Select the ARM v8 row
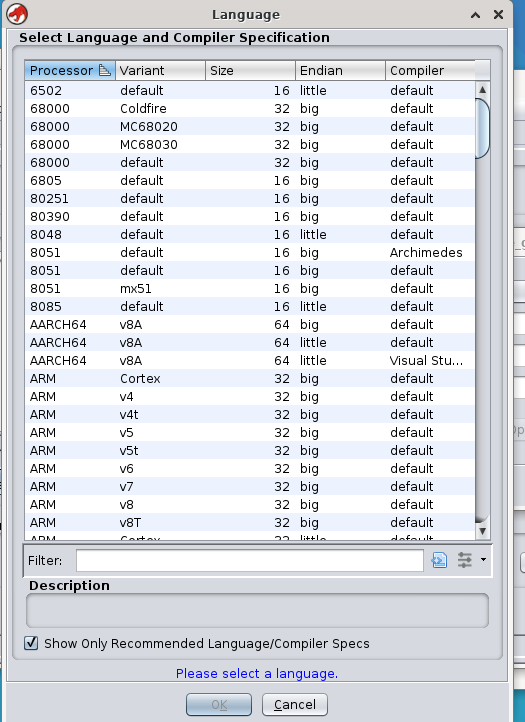This screenshot has width=525, height=722. point(250,504)
